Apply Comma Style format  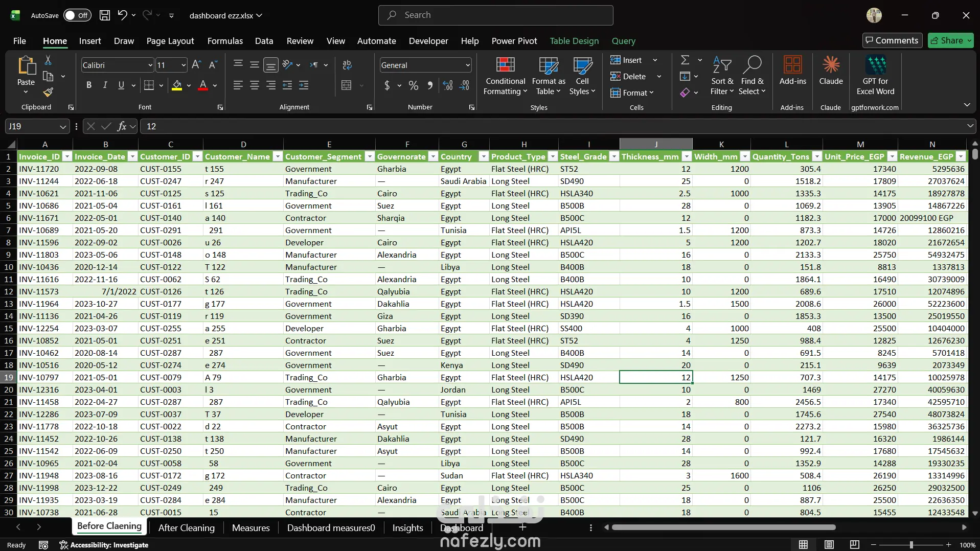430,85
